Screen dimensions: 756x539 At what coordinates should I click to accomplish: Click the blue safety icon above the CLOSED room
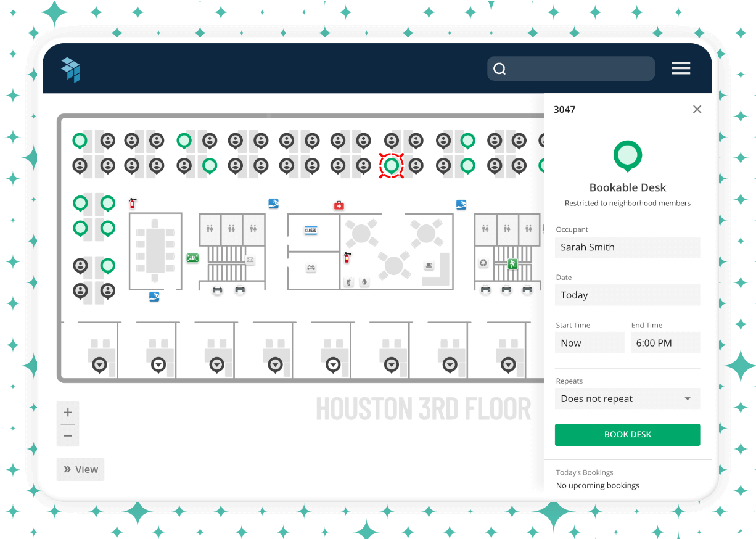tap(274, 202)
